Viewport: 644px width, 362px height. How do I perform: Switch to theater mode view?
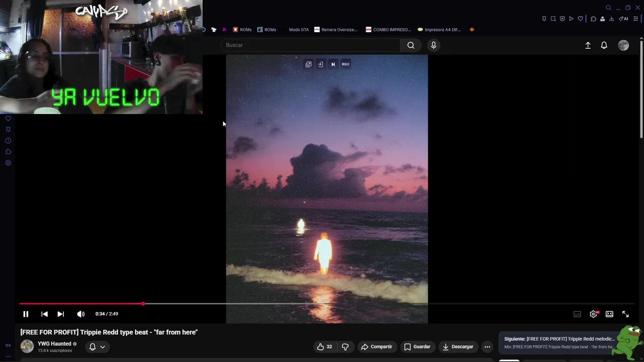click(609, 314)
